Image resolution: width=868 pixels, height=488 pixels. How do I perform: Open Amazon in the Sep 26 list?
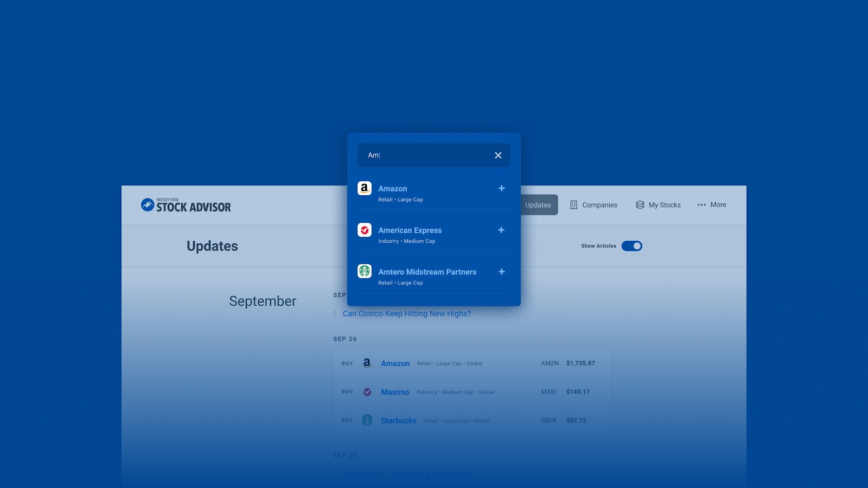point(395,363)
